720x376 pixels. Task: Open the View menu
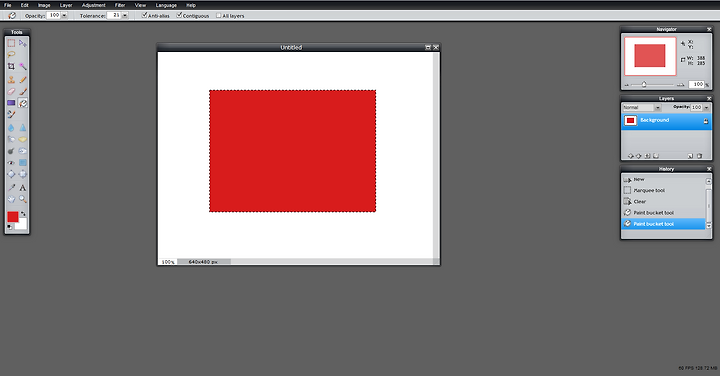coord(141,5)
